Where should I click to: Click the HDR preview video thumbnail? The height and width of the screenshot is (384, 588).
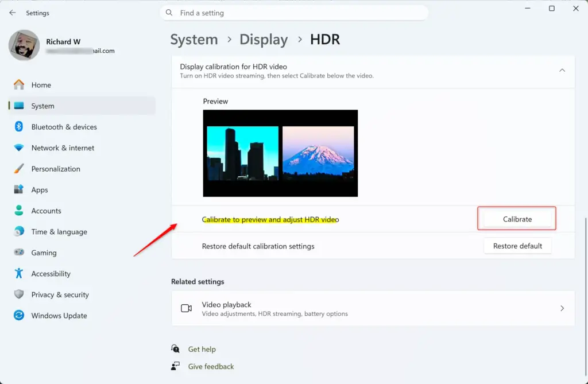[280, 153]
